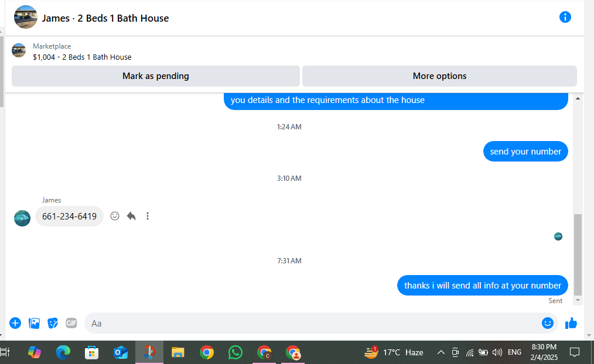React to James's phone number message
The height and width of the screenshot is (364, 594).
coord(115,216)
